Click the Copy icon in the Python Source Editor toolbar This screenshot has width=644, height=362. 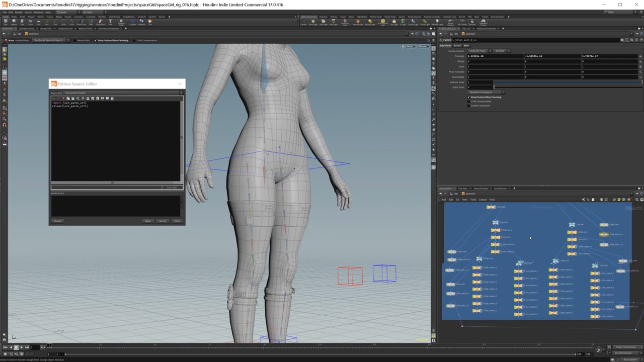coord(68,98)
